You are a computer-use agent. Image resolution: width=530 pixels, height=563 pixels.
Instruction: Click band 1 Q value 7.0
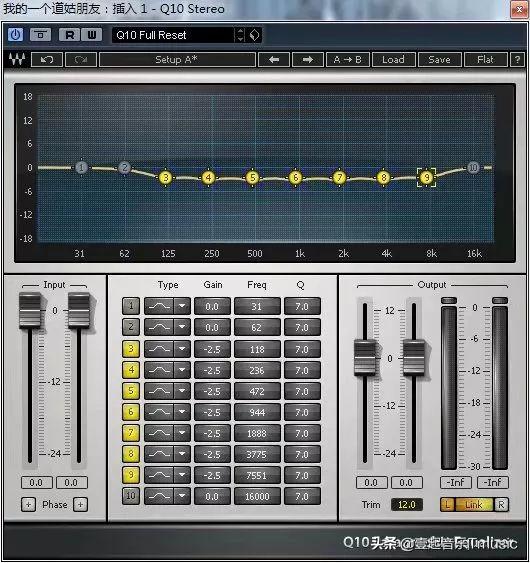302,306
